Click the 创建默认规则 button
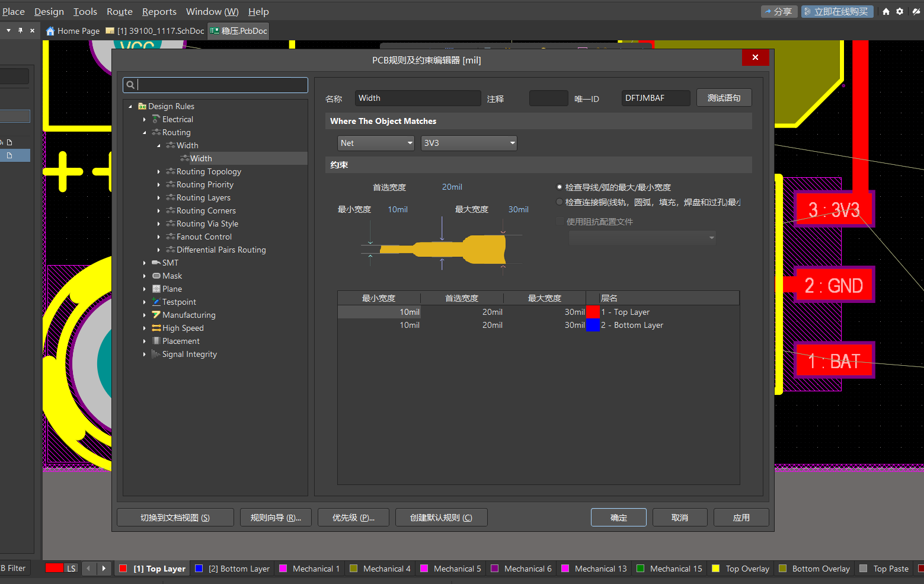 click(x=441, y=517)
